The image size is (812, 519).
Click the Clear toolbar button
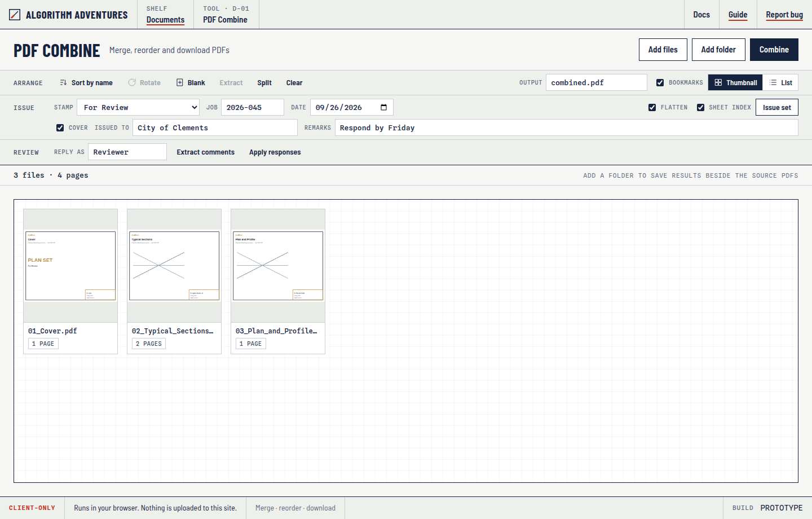tap(294, 82)
